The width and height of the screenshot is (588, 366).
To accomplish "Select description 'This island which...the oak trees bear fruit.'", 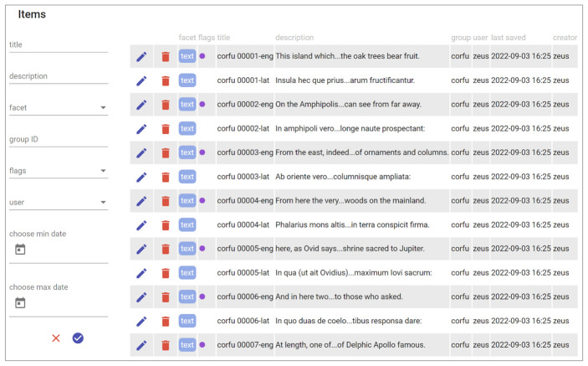I will pos(347,56).
